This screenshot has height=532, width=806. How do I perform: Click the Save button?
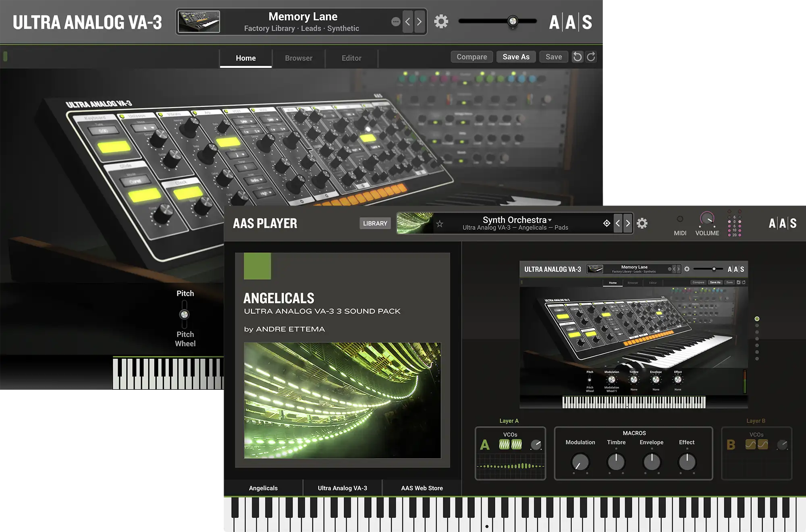click(554, 57)
